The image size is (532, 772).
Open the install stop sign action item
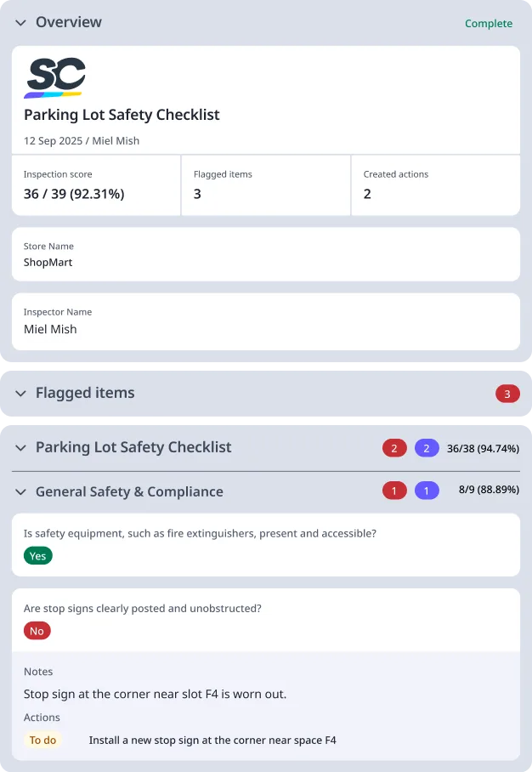point(212,740)
